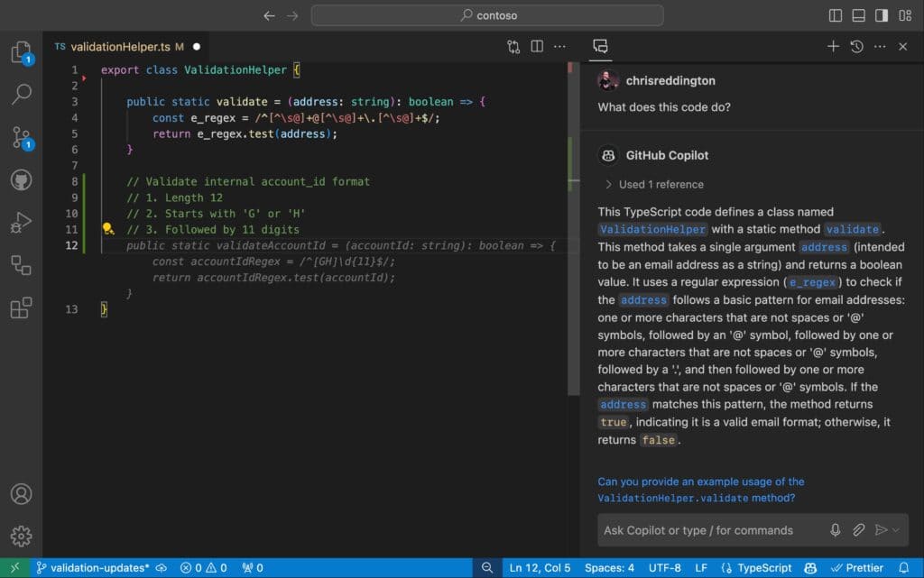Open the Run and Debug view
The width and height of the screenshot is (924, 578).
21,222
